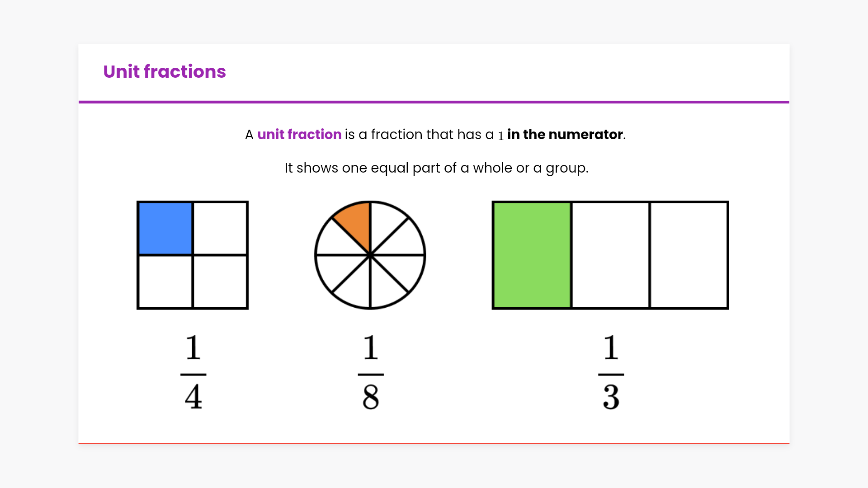This screenshot has height=488, width=868.
Task: Click the blue shaded square
Action: click(x=165, y=228)
